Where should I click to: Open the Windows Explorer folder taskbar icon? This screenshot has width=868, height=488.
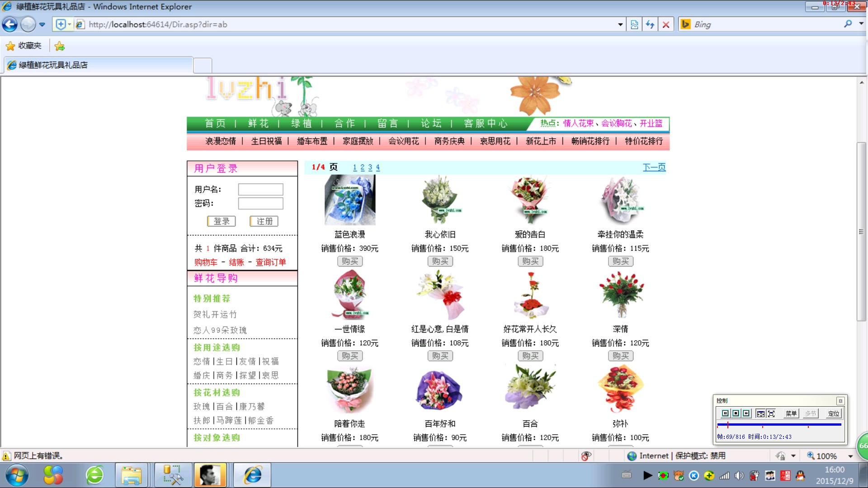click(x=131, y=475)
